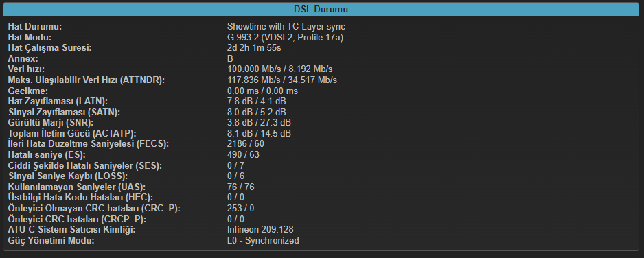This screenshot has width=644, height=258.
Task: Click Showtime with TC-Layer sync value
Action: [x=286, y=27]
